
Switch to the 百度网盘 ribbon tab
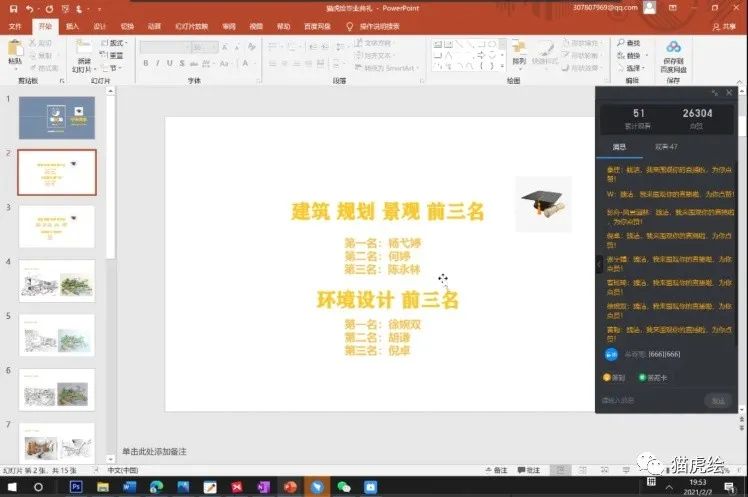click(317, 26)
